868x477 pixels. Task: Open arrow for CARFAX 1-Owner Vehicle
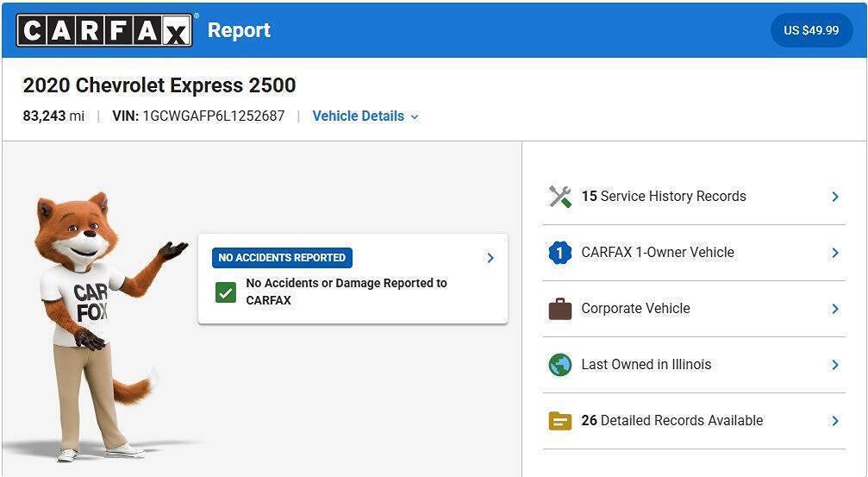pos(834,253)
